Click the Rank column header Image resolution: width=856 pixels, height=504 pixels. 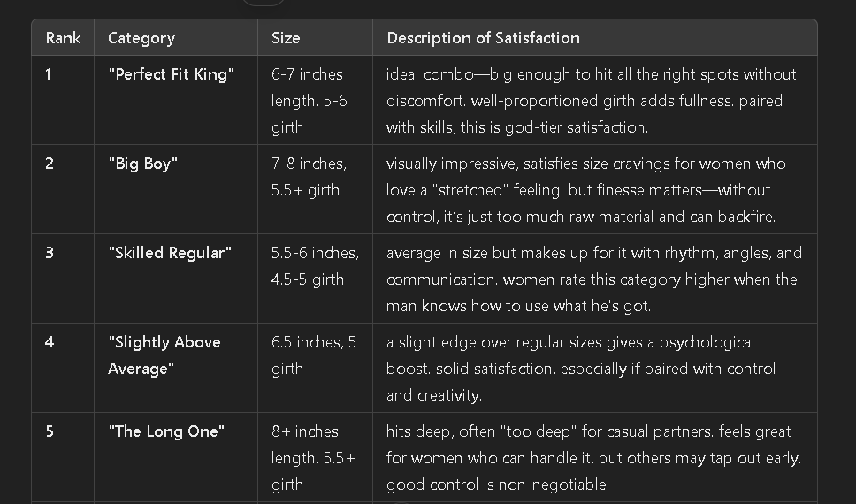(x=63, y=38)
